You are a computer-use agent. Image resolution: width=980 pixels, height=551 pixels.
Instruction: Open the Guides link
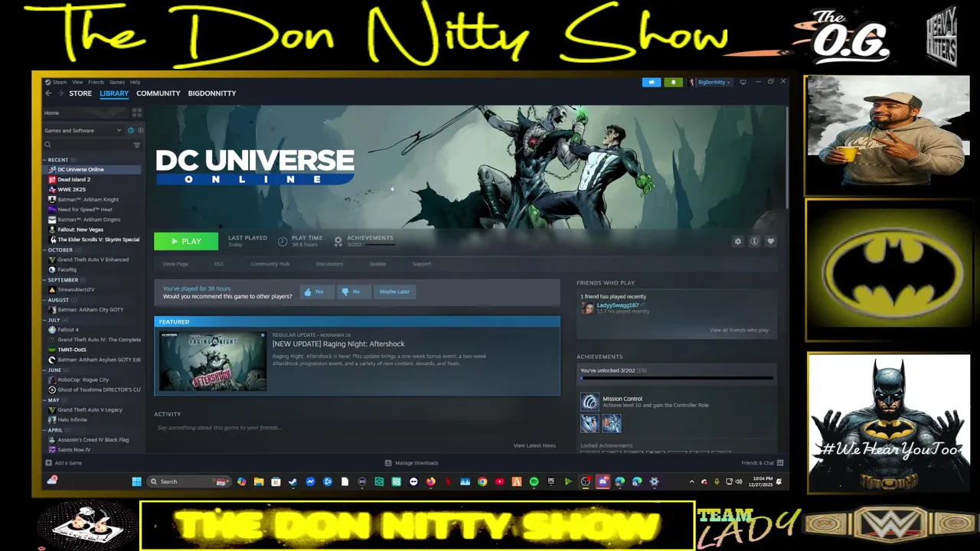(377, 264)
